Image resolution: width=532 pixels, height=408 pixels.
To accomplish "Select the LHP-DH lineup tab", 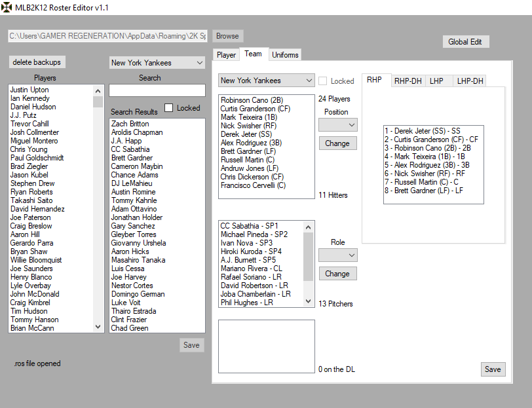I will pos(470,81).
